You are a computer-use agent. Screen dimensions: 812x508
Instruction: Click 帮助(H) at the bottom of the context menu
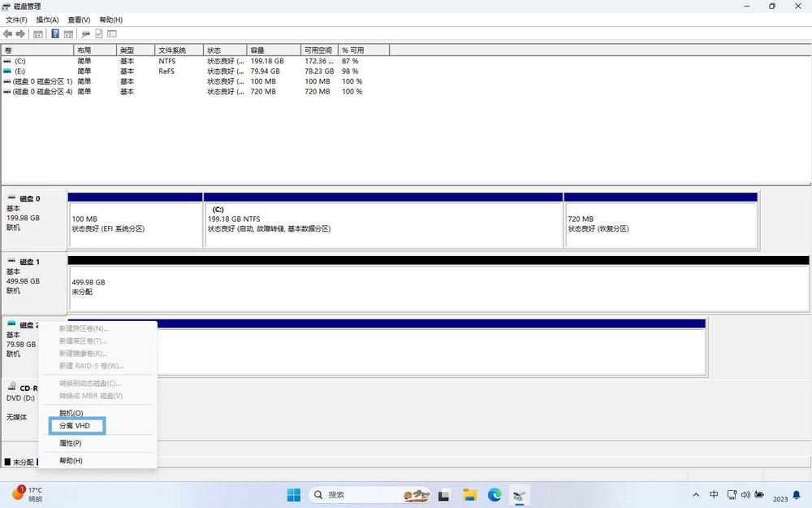click(70, 461)
